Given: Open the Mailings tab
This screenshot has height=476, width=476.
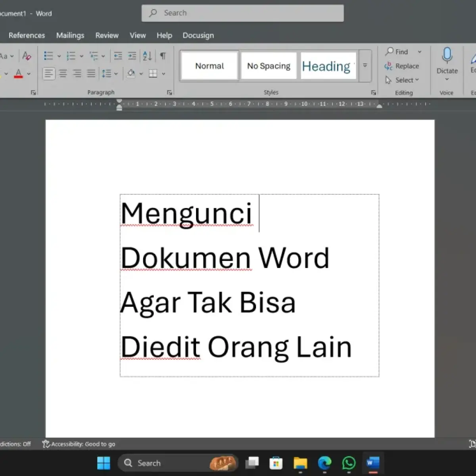Looking at the screenshot, I should click(x=70, y=35).
